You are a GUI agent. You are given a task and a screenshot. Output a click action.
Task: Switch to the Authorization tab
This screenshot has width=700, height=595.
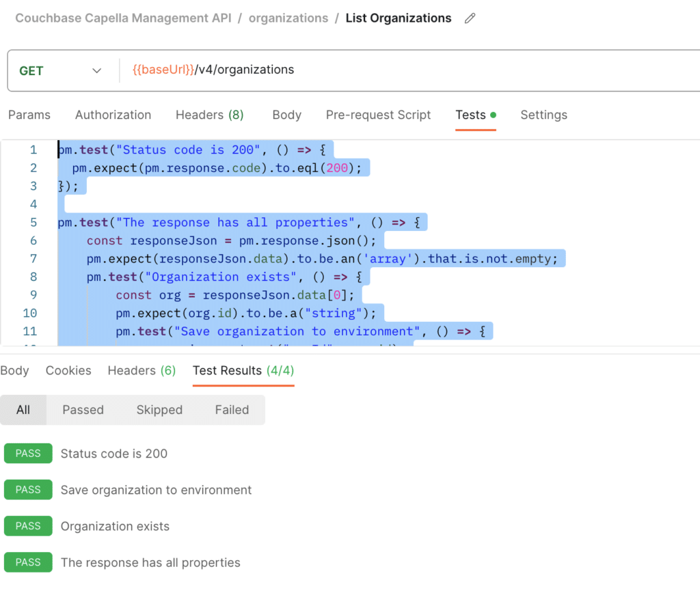click(113, 115)
